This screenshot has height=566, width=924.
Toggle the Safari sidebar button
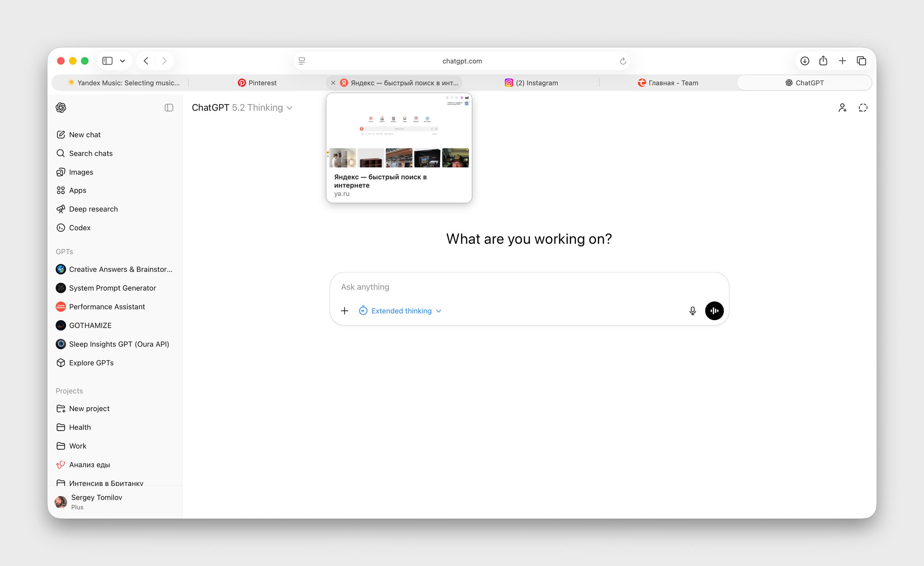[x=108, y=61]
